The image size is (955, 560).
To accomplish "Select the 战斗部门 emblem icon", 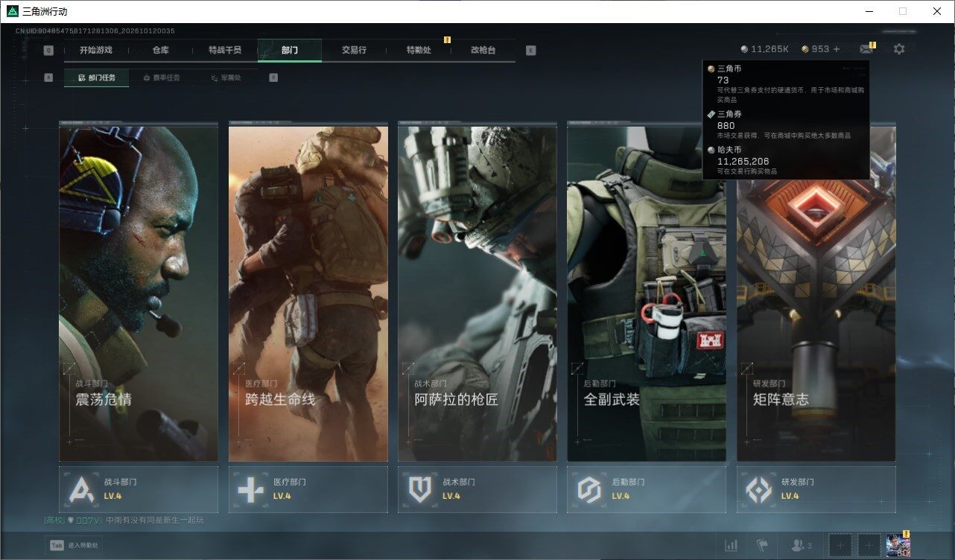I will pyautogui.click(x=80, y=489).
